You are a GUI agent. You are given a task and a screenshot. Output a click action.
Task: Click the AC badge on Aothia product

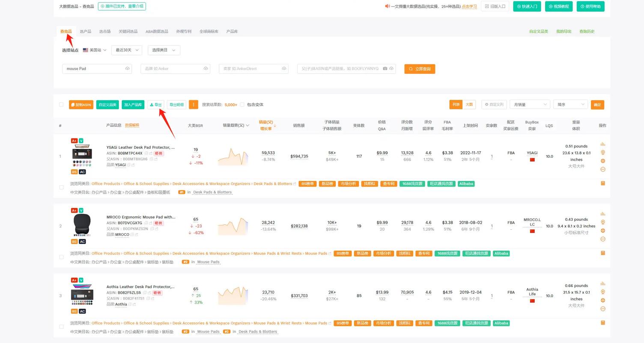coord(82,311)
